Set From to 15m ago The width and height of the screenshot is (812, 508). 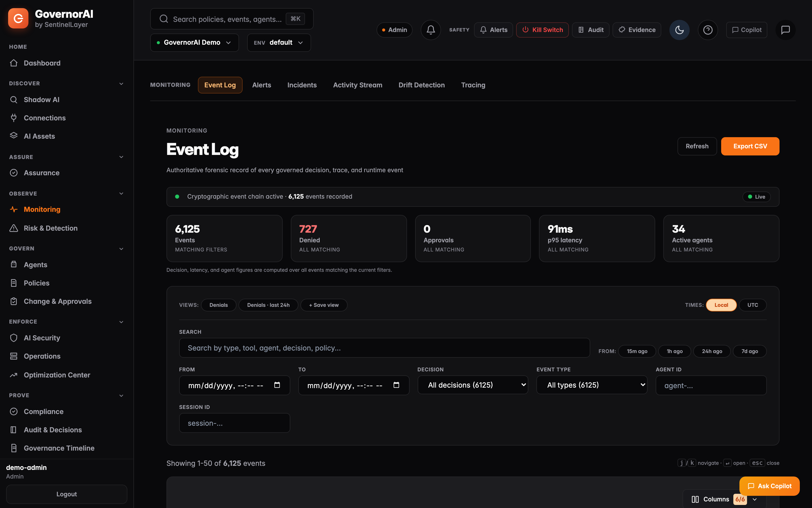[x=637, y=351]
